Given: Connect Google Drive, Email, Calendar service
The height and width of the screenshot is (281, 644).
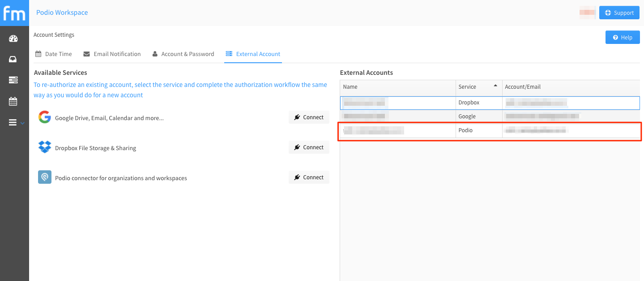Looking at the screenshot, I should [309, 117].
